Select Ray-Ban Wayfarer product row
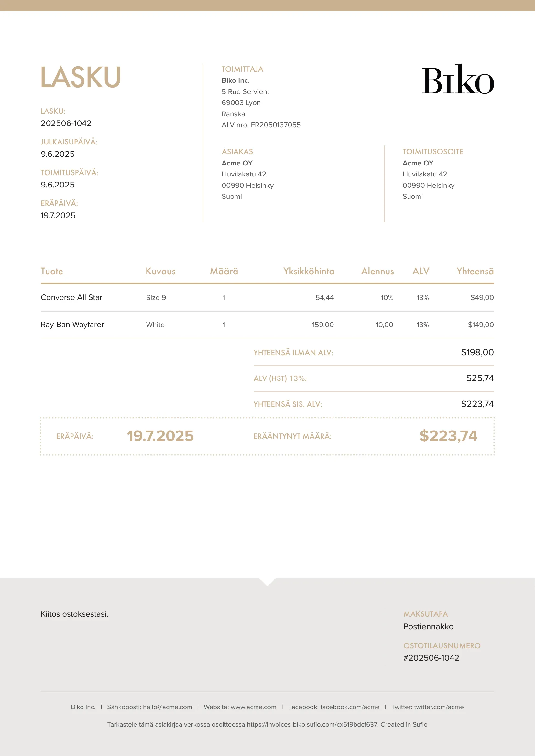The image size is (535, 756). [x=267, y=325]
